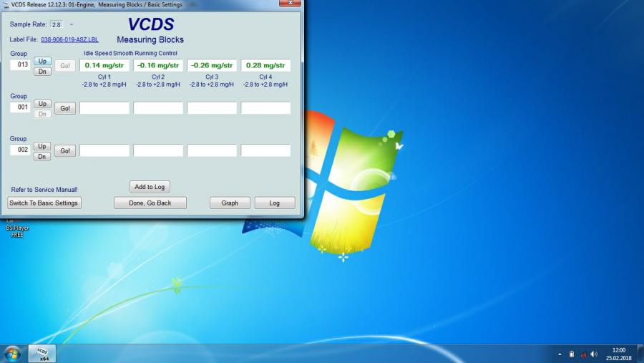Click the VCDS taskbar icon
Screen dimensions: 644x363
pyautogui.click(x=42, y=353)
